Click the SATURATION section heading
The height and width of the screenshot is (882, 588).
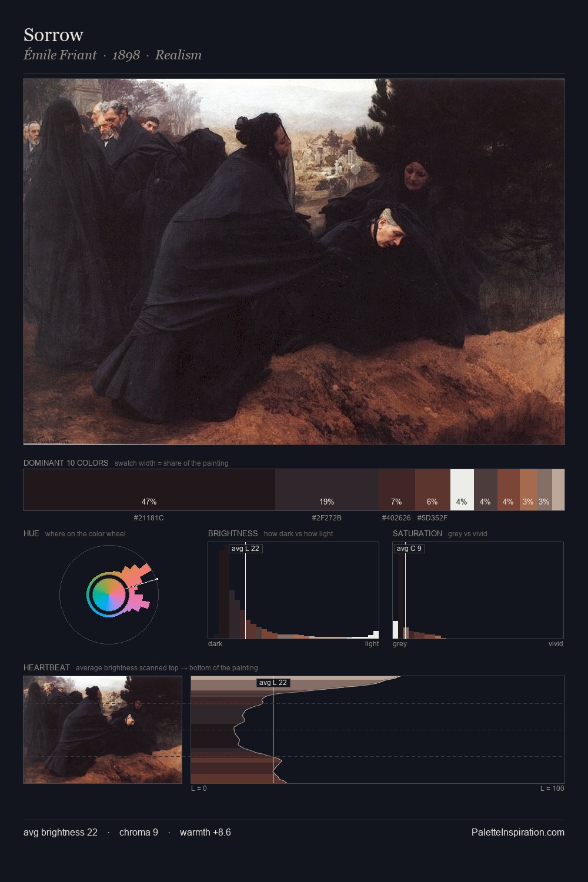pyautogui.click(x=417, y=533)
